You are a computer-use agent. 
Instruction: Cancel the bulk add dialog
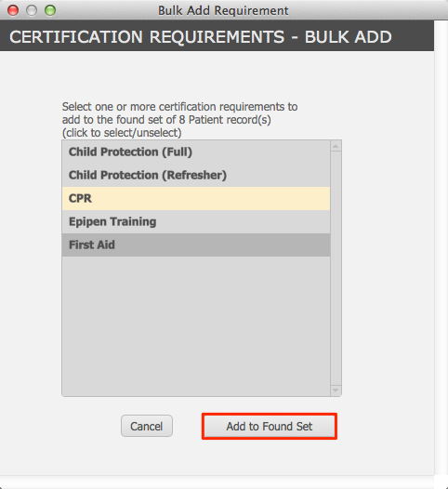147,426
